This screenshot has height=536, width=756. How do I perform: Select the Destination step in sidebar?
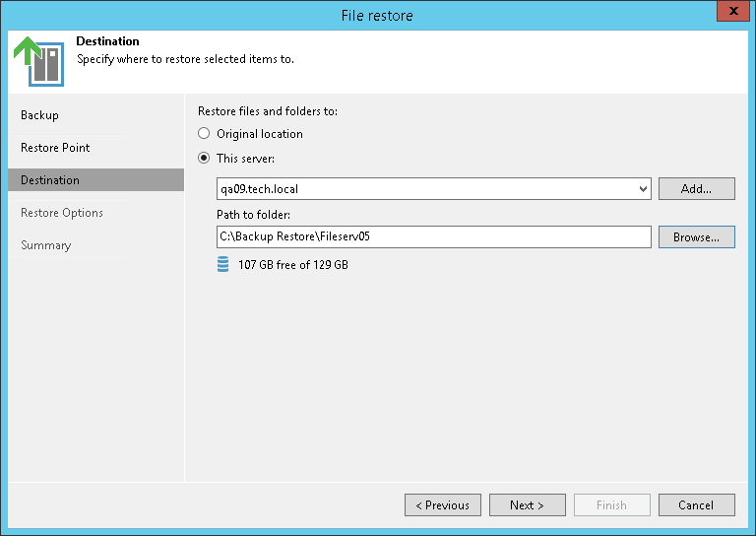coord(50,180)
